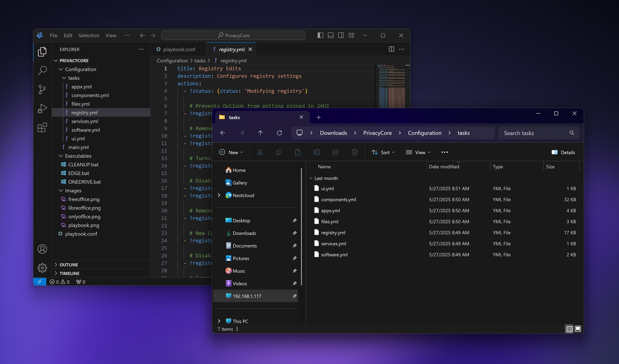Close the registry.yml editor tab
Image resolution: width=619 pixels, height=364 pixels.
coord(250,49)
